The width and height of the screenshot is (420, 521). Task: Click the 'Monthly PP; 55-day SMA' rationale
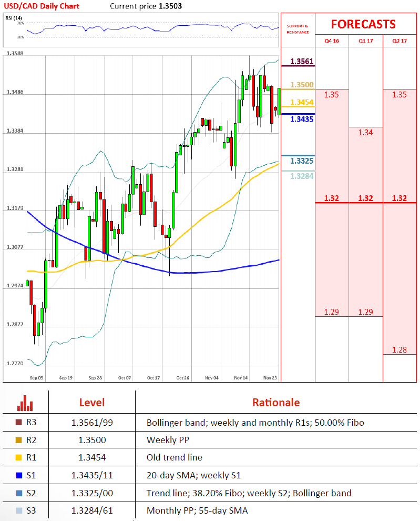(197, 510)
